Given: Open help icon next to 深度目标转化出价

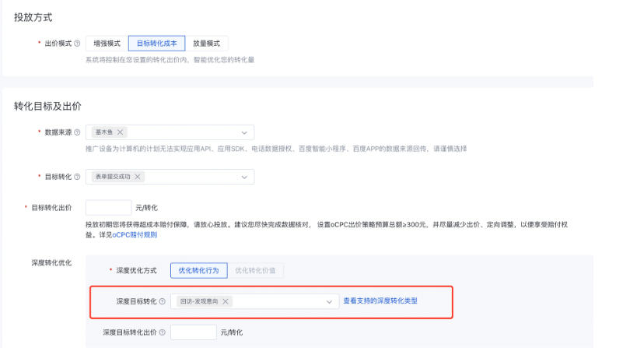Looking at the screenshot, I should point(163,332).
